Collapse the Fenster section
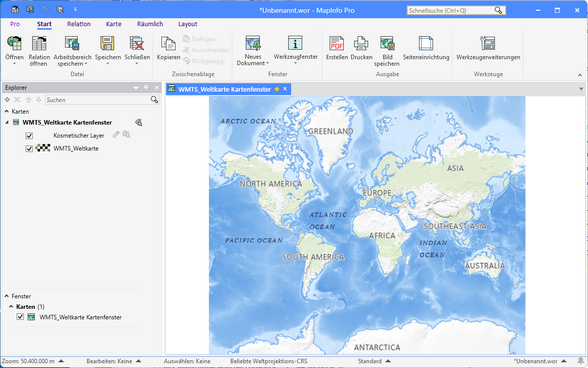Viewport: 588px width, 368px height. point(6,296)
